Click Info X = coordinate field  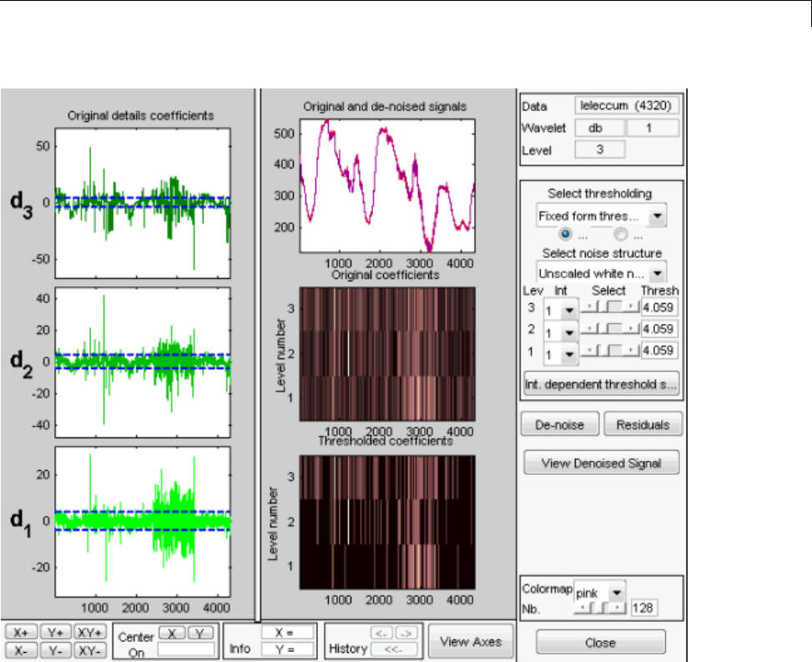[287, 633]
